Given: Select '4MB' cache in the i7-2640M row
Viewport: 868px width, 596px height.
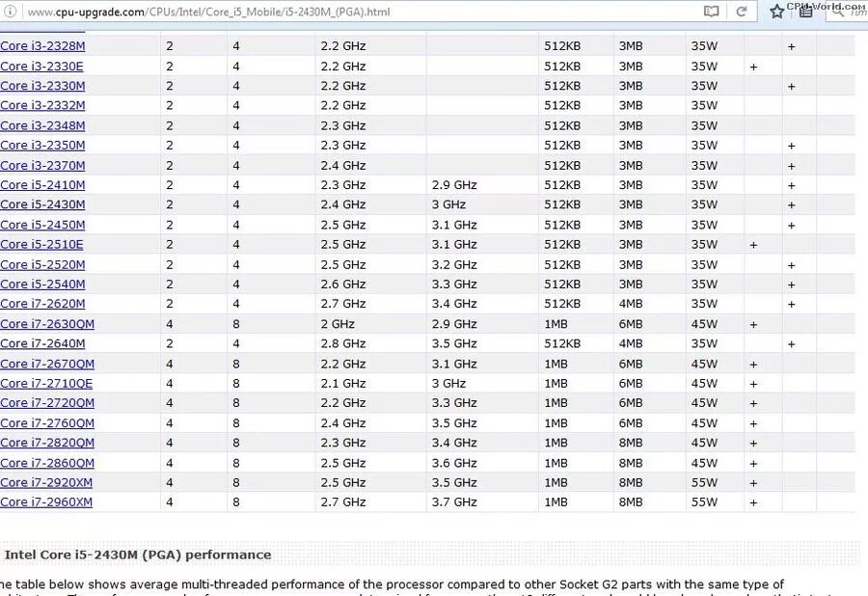Looking at the screenshot, I should pyautogui.click(x=631, y=343).
